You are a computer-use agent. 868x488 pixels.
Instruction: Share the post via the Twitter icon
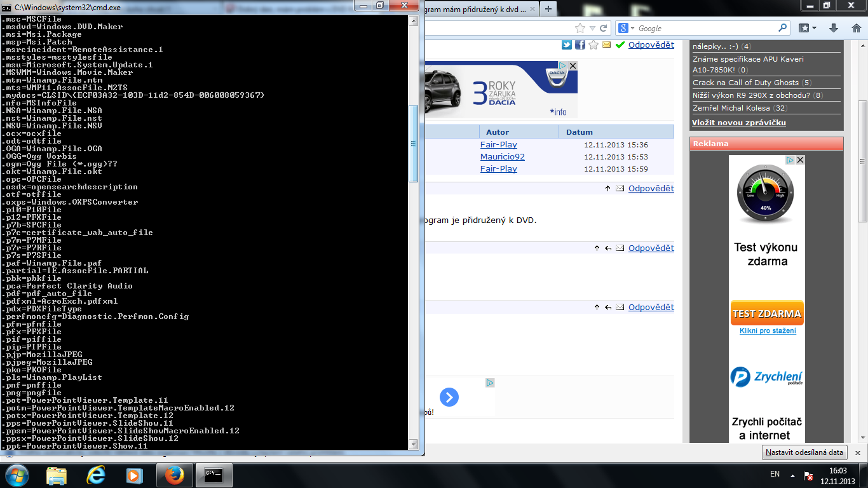point(567,44)
